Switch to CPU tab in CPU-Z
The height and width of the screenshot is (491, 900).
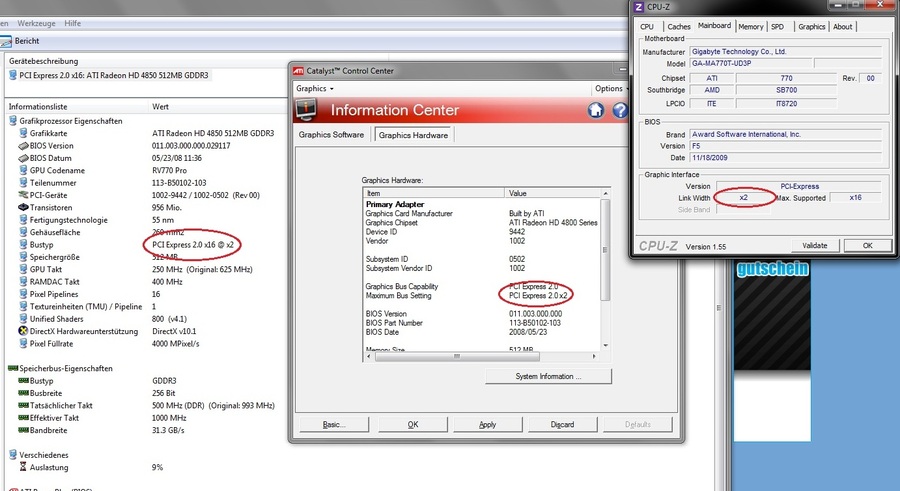647,26
